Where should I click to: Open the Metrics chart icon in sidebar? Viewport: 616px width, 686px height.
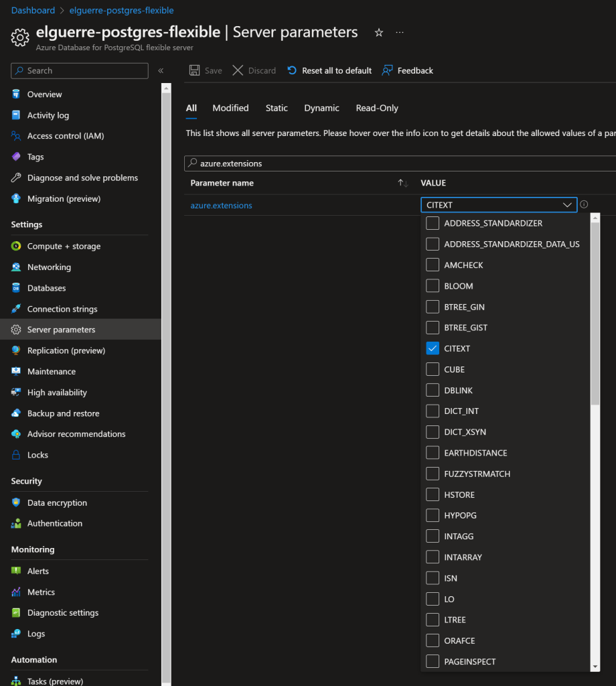coord(16,592)
